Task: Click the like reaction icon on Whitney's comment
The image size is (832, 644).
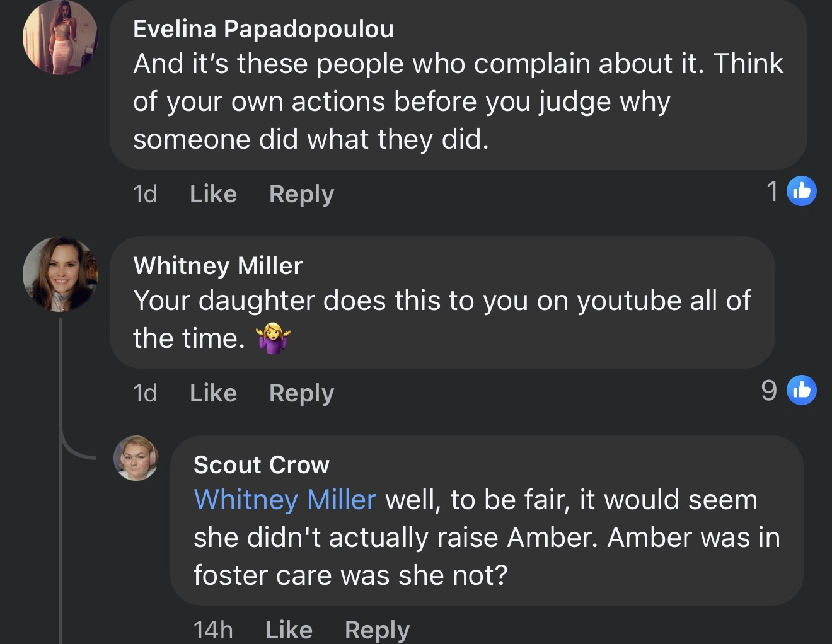Action: coord(802,391)
